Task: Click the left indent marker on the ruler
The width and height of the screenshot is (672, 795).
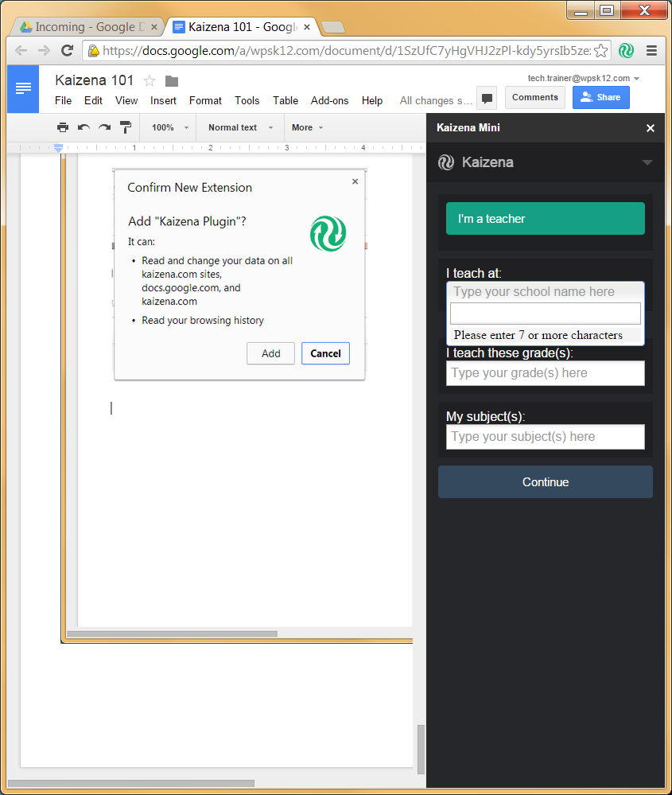Action: click(58, 148)
